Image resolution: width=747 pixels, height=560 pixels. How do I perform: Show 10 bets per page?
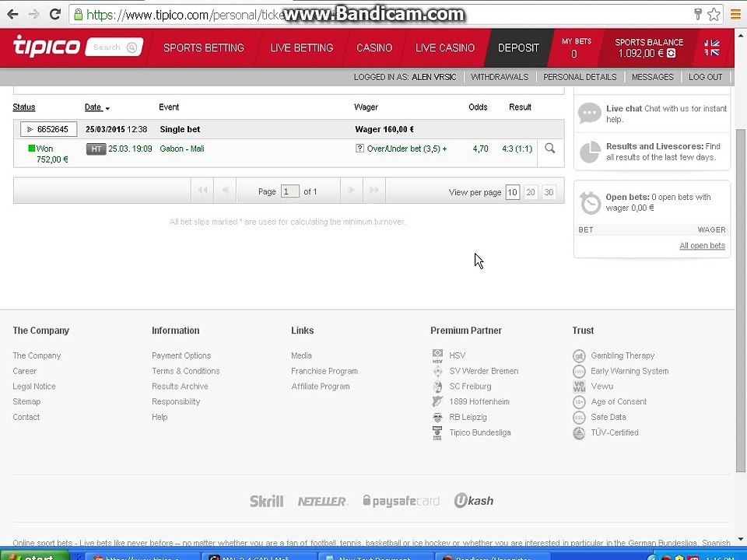point(512,192)
